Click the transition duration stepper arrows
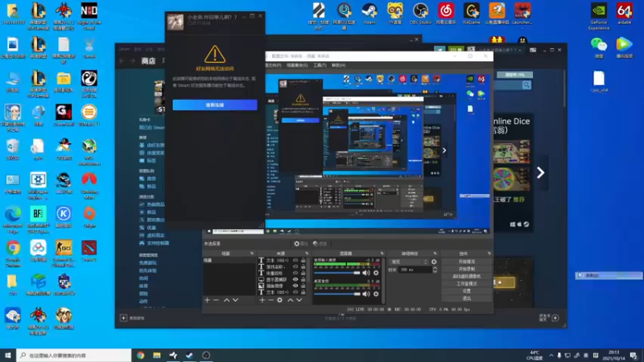This screenshot has width=644, height=362. pos(435,269)
